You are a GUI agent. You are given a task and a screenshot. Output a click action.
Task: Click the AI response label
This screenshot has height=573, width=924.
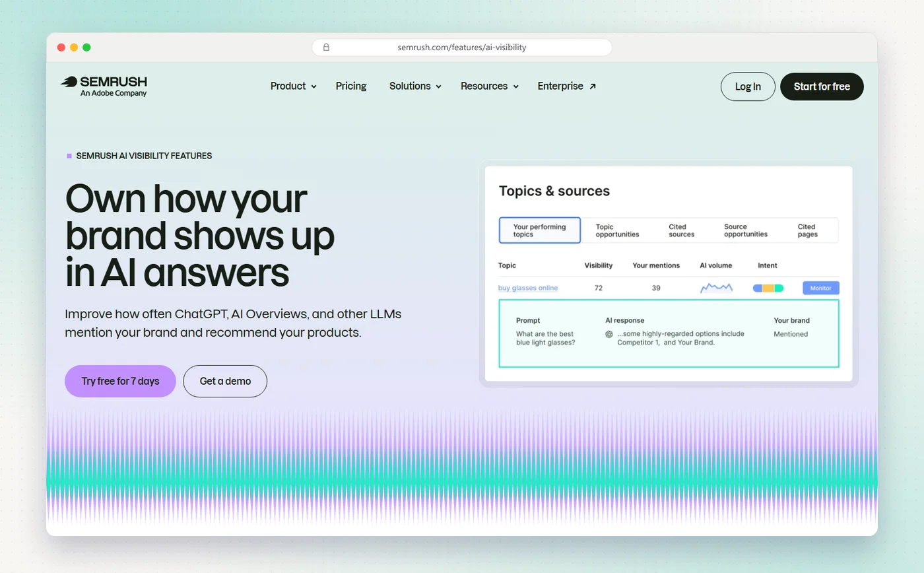(x=625, y=320)
